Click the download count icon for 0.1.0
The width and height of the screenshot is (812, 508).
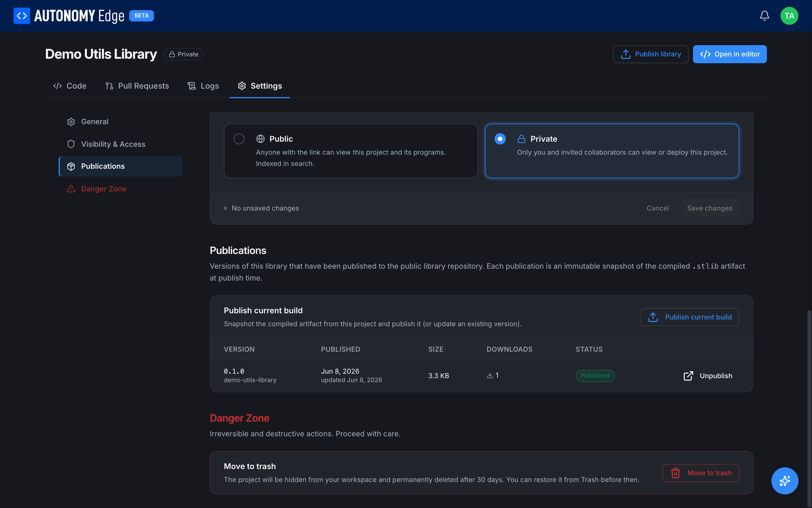[x=490, y=375]
